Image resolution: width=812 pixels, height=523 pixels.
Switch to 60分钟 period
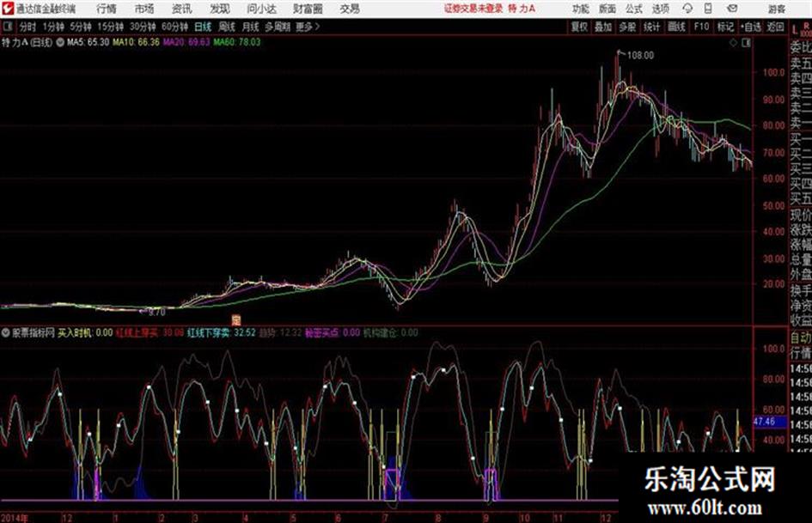[175, 27]
